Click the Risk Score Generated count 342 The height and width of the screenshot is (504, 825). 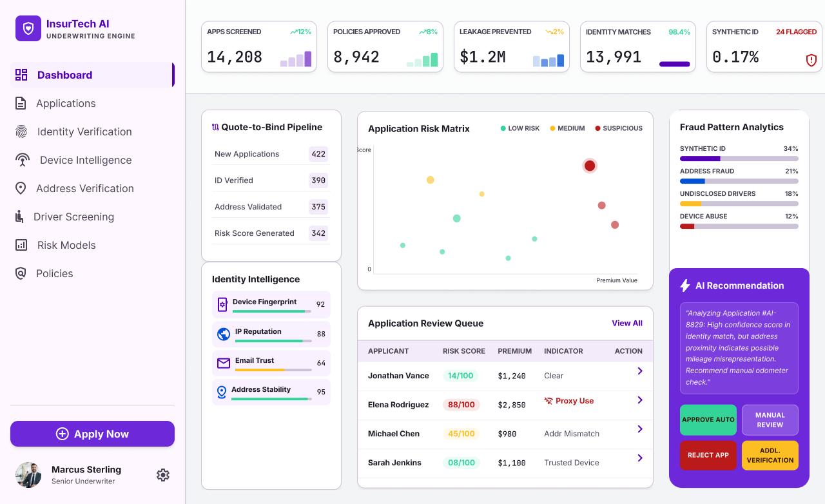point(318,233)
